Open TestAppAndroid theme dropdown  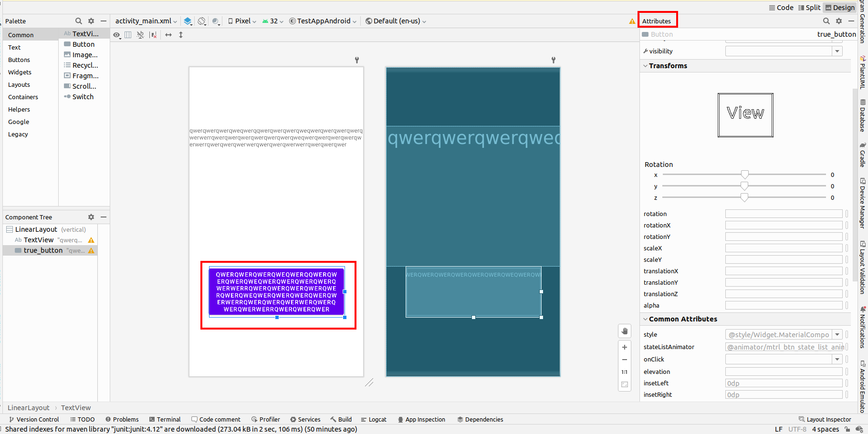tap(323, 21)
